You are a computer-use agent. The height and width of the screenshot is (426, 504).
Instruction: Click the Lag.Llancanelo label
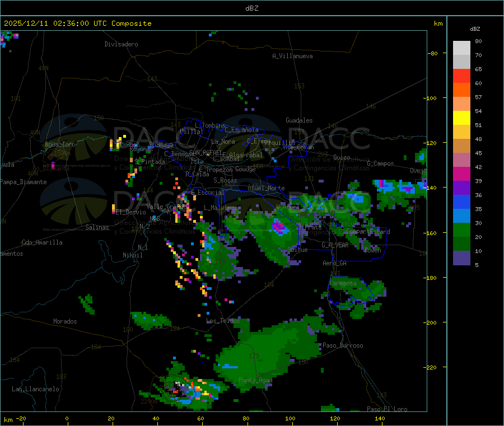[36, 389]
